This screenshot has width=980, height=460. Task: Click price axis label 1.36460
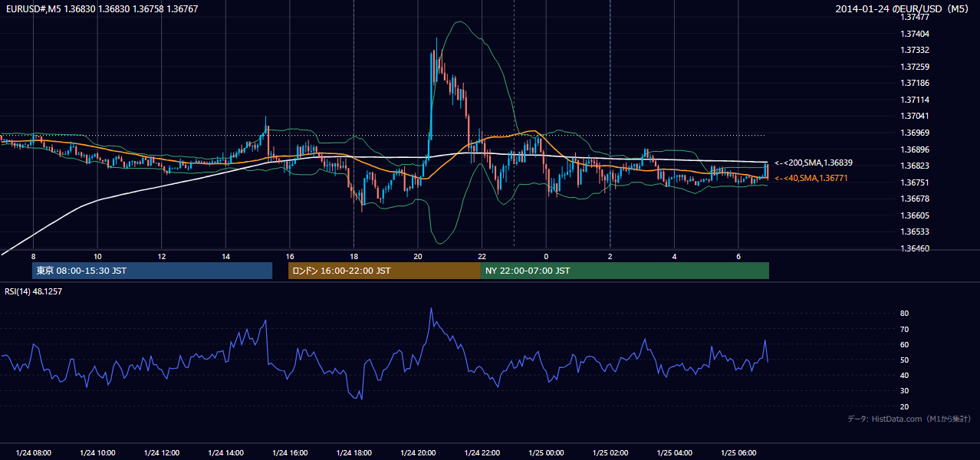coord(915,248)
